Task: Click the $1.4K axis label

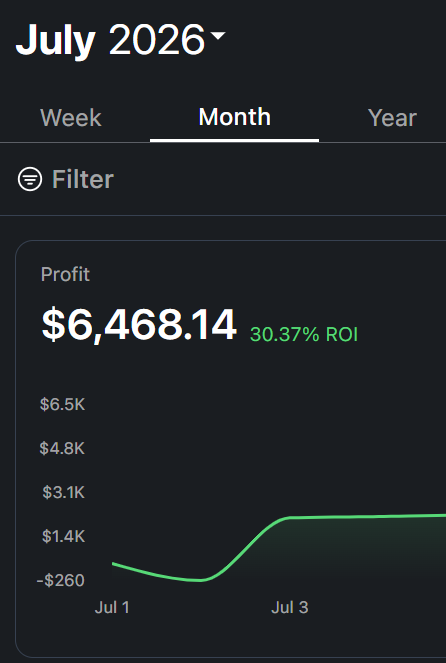Action: tap(63, 537)
